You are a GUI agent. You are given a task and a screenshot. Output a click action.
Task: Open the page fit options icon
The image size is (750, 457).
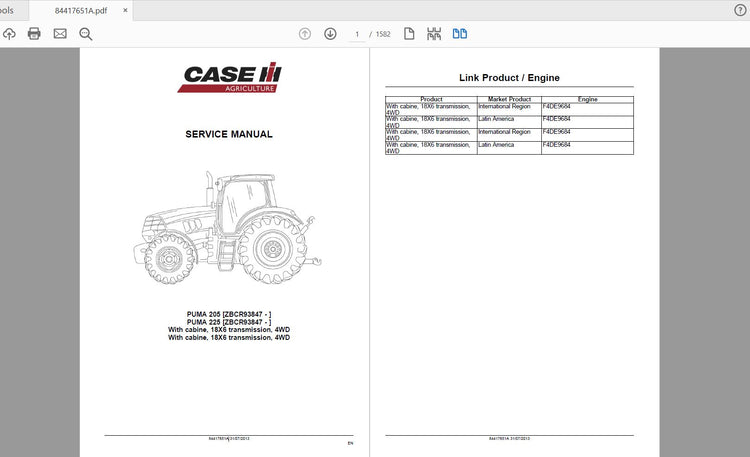434,34
